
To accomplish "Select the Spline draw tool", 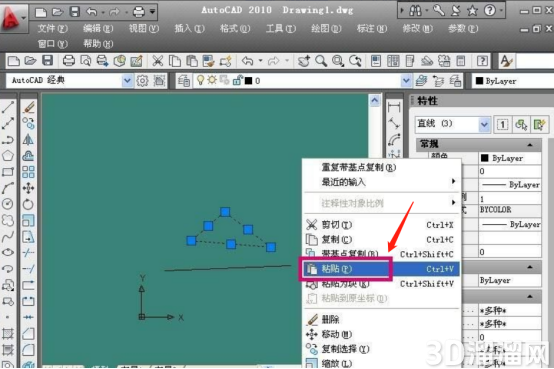I will (x=8, y=236).
